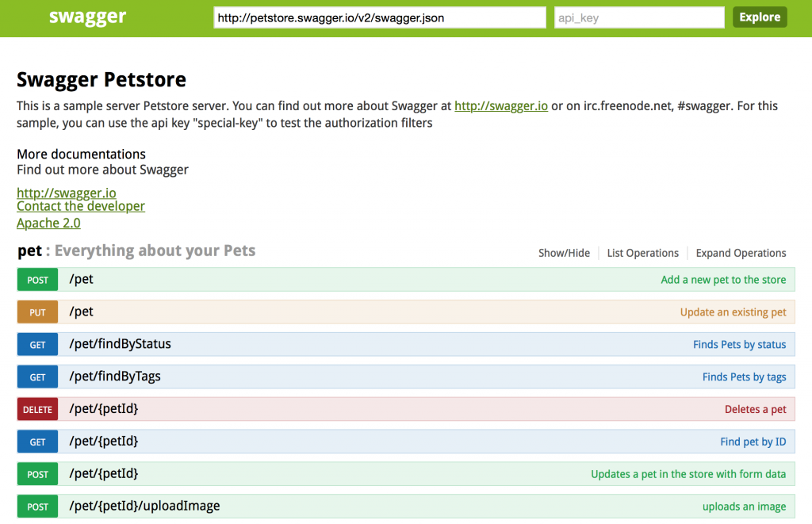Click 'Finds Pets by tags' description
Viewport: 812px width, 524px height.
744,377
